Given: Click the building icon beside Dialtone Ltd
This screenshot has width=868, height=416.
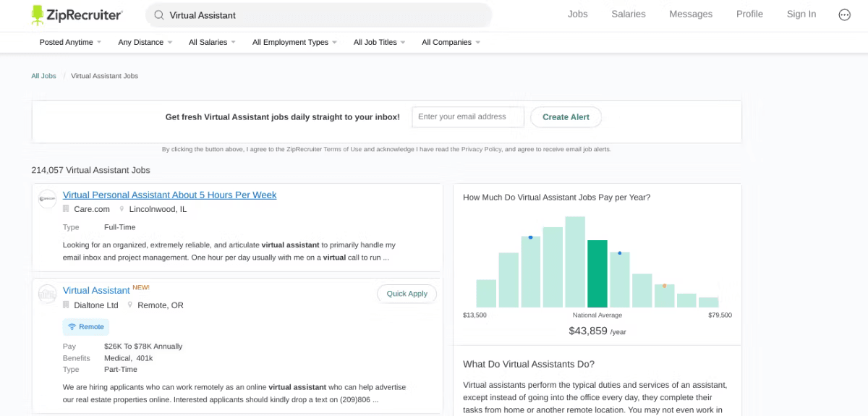Looking at the screenshot, I should (66, 305).
